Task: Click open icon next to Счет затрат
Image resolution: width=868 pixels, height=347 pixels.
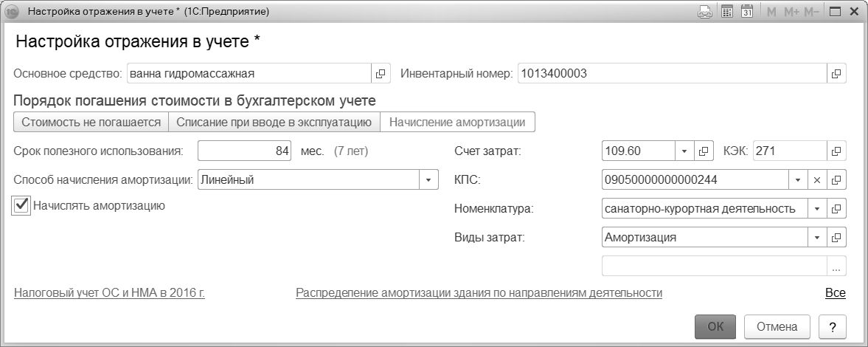Action: coord(703,151)
